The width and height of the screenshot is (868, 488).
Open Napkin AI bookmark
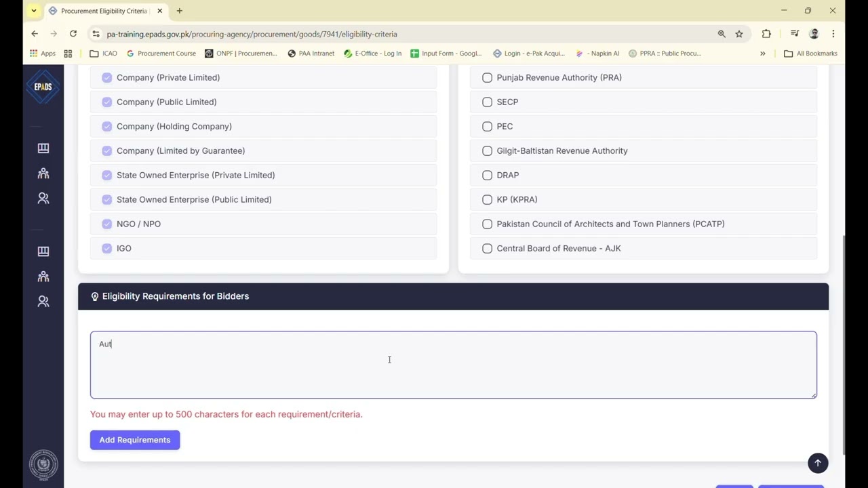597,54
